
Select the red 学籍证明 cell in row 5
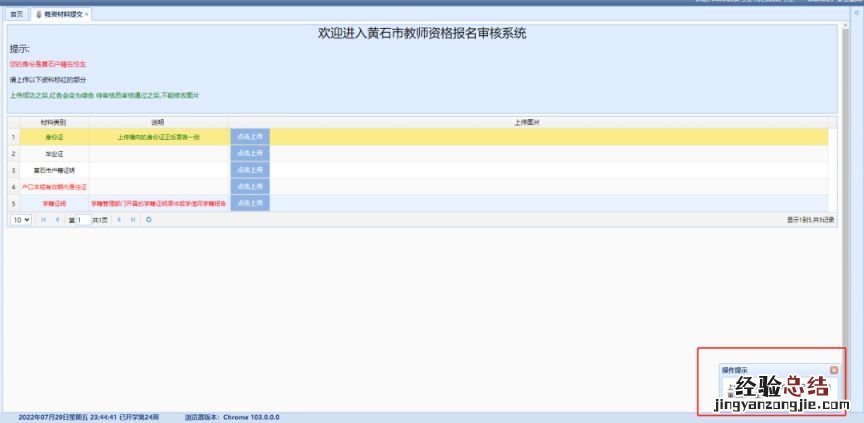(54, 203)
